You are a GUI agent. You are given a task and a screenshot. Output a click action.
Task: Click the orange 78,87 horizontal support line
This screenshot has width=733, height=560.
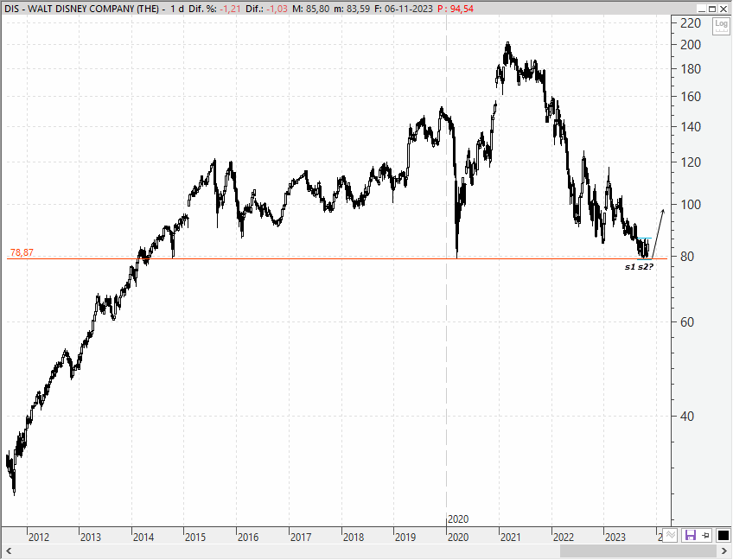pyautogui.click(x=336, y=259)
